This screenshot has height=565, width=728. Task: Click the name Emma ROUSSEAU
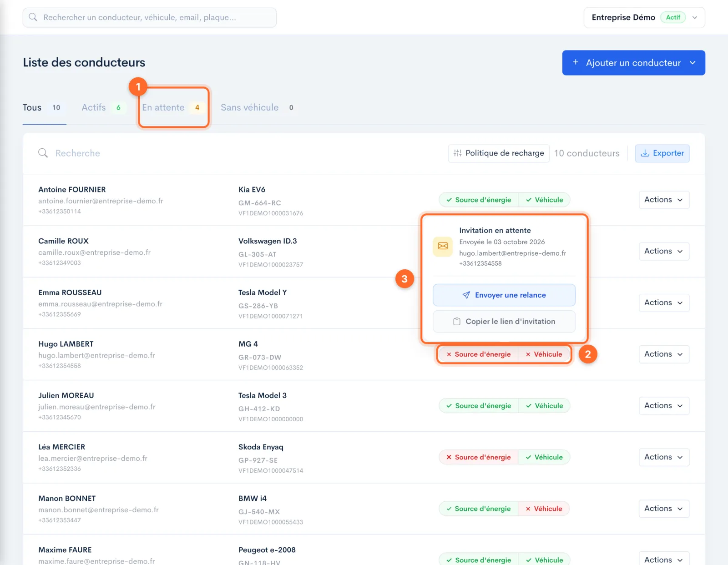(70, 293)
